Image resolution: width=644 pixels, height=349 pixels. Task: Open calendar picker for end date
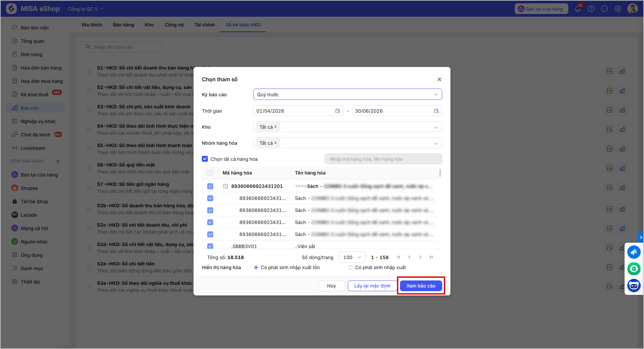coord(436,111)
